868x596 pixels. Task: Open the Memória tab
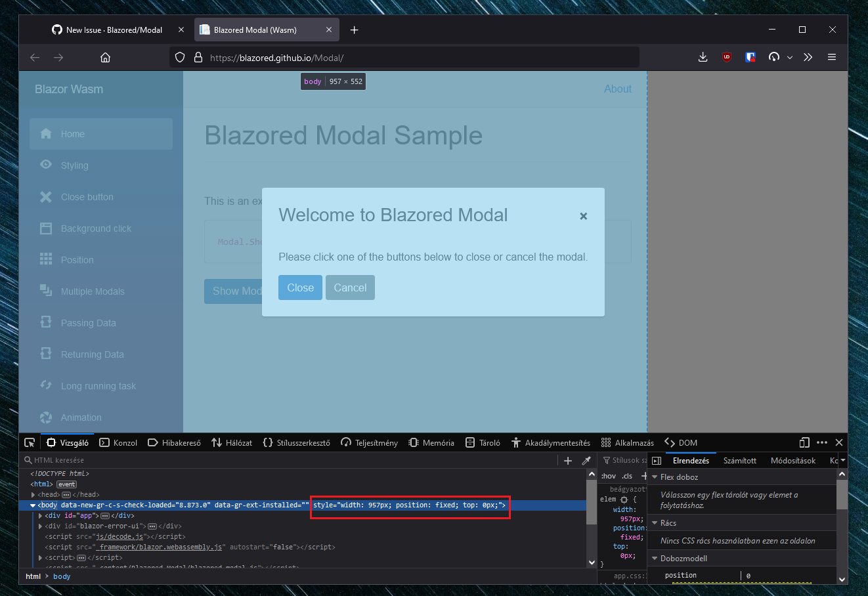431,443
